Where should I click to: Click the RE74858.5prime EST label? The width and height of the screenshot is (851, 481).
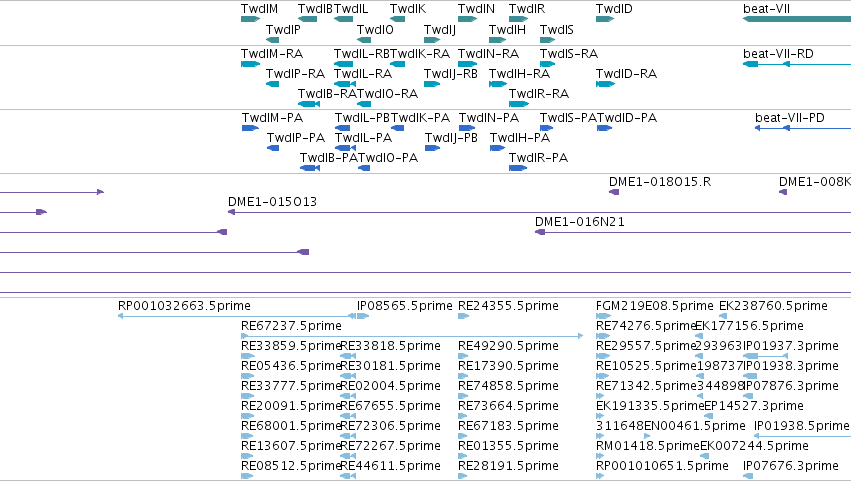(x=508, y=387)
